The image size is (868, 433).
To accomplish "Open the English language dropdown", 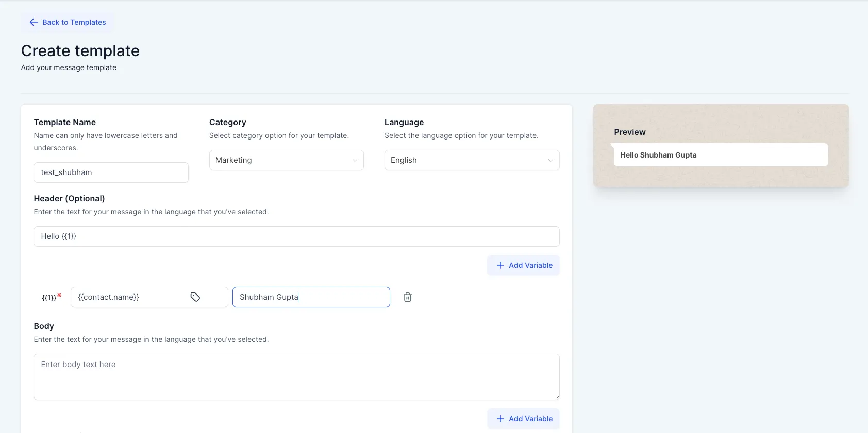I will pos(472,160).
